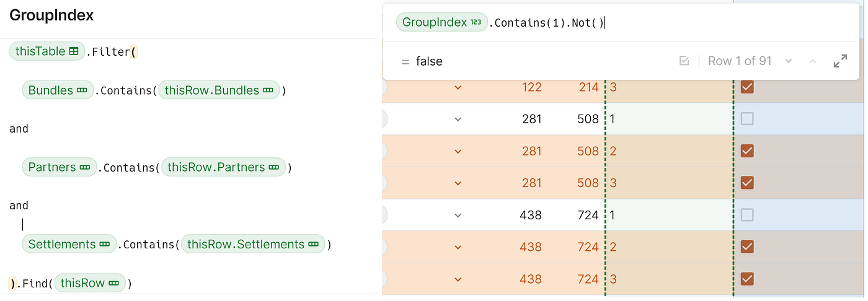Click the Settlements column chip
868x301 pixels.
[x=69, y=244]
